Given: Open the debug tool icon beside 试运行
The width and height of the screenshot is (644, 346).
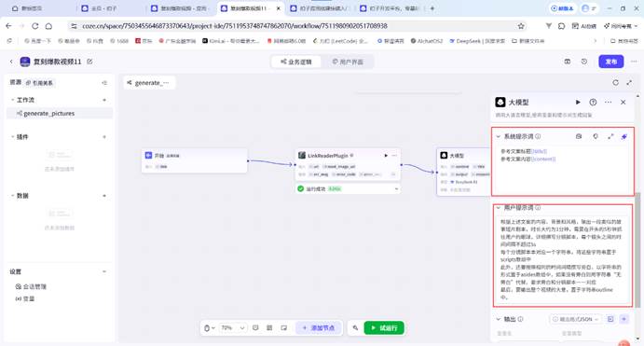Looking at the screenshot, I should click(x=355, y=328).
